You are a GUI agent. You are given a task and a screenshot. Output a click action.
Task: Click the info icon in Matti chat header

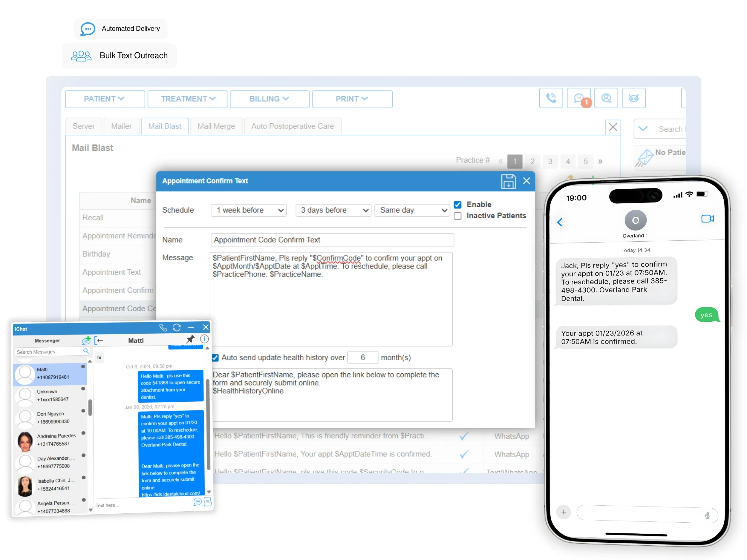coord(204,339)
